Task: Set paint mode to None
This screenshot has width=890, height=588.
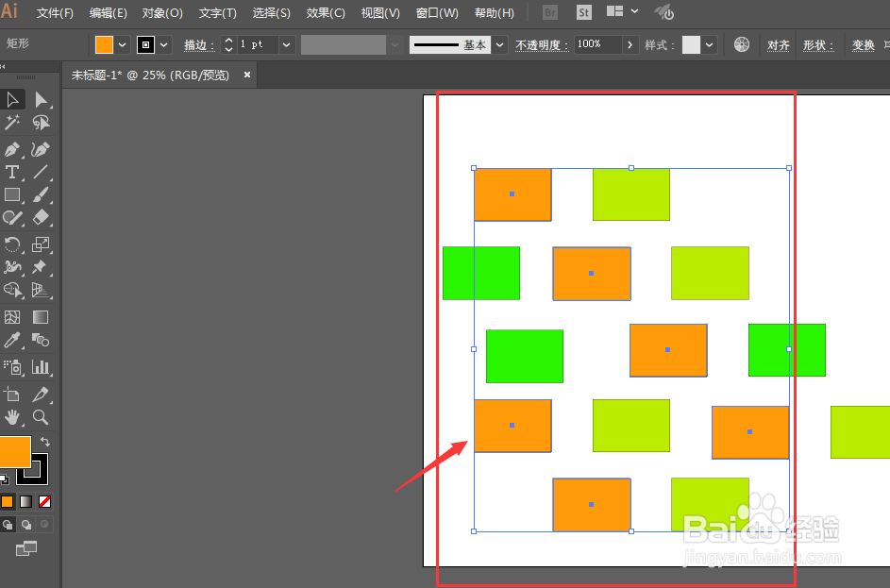Action: (45, 502)
